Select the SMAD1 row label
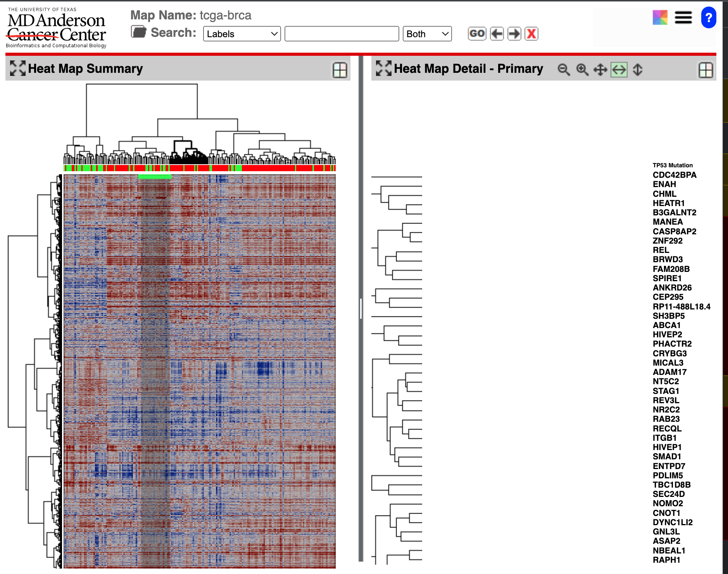Viewport: 728px width, 574px height. pyautogui.click(x=667, y=457)
